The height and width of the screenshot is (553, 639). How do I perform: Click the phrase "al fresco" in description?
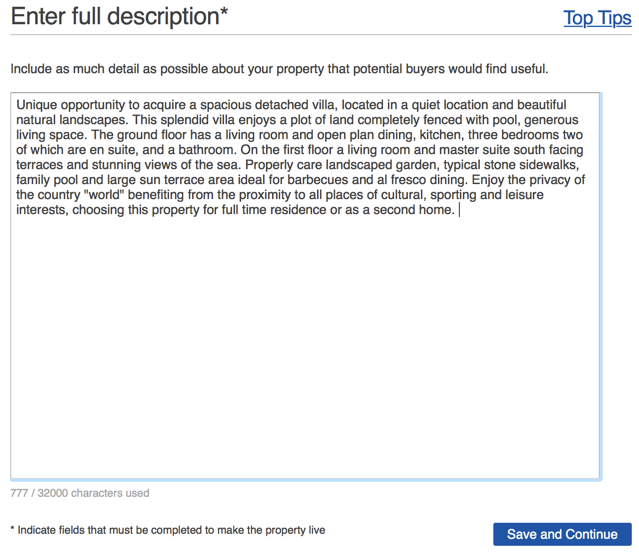[x=396, y=180]
